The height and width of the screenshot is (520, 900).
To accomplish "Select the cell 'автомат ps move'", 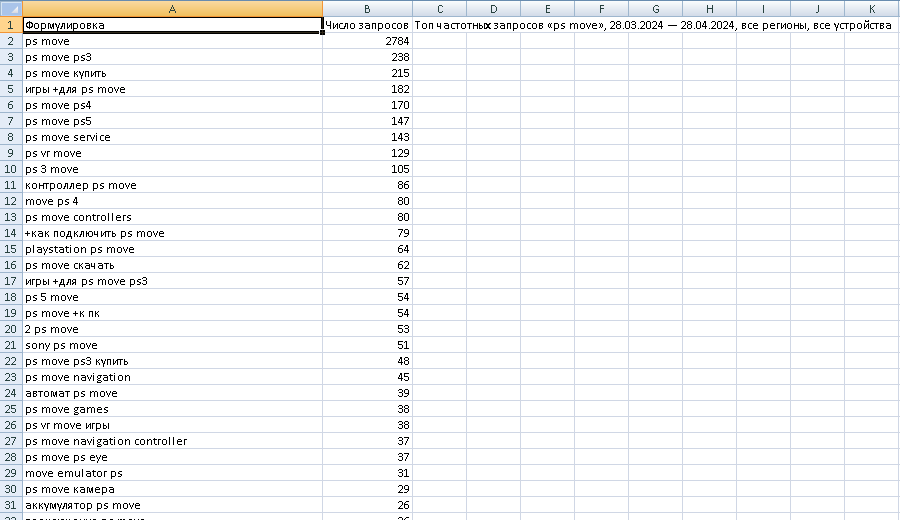I will (x=172, y=393).
